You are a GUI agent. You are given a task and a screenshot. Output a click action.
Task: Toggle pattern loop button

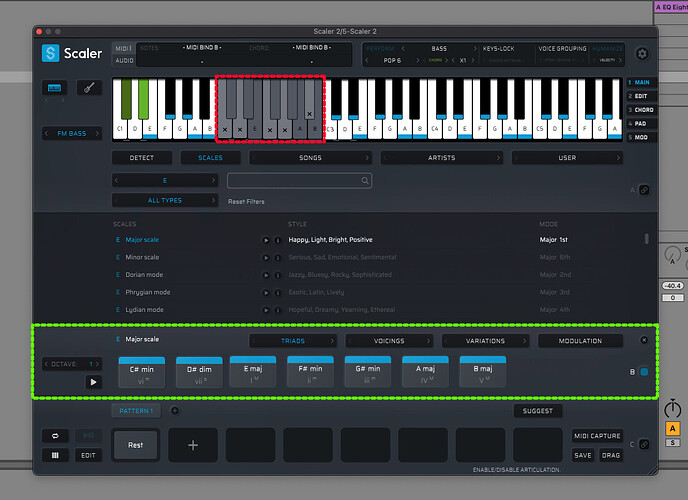pos(55,436)
